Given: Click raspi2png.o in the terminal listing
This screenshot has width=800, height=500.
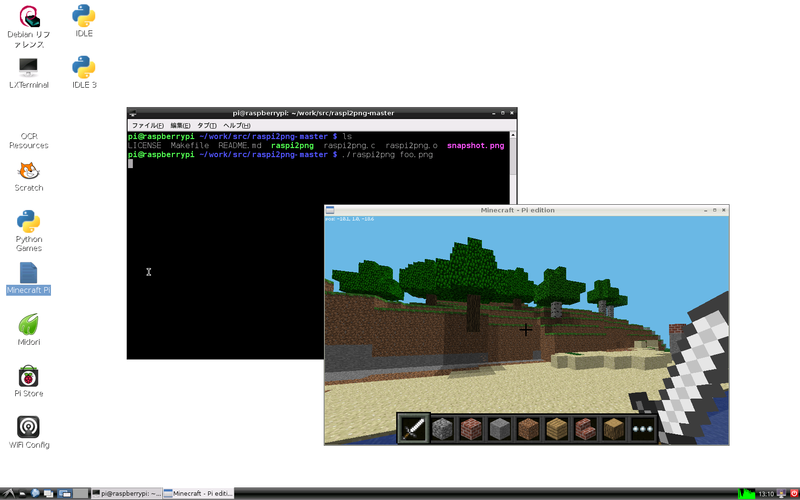Looking at the screenshot, I should tap(411, 145).
